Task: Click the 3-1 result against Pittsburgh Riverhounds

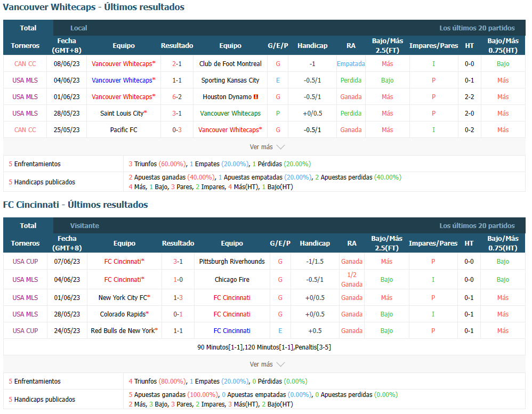Action: point(178,262)
